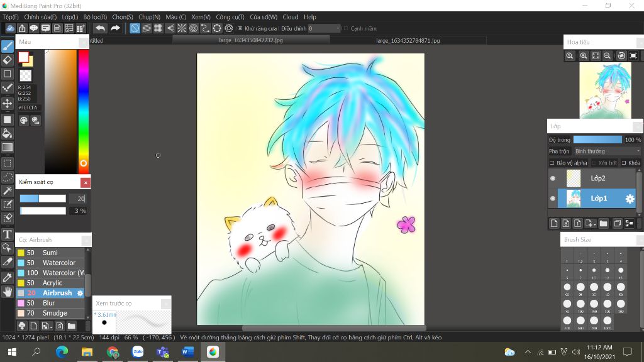Open the Pha trộn blend mode dropdown

[x=608, y=151]
